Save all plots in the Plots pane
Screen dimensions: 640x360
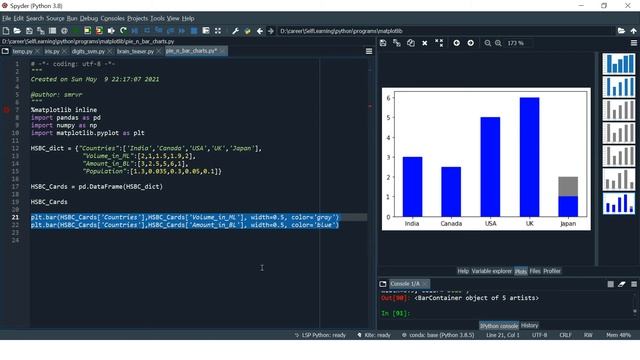[397, 43]
